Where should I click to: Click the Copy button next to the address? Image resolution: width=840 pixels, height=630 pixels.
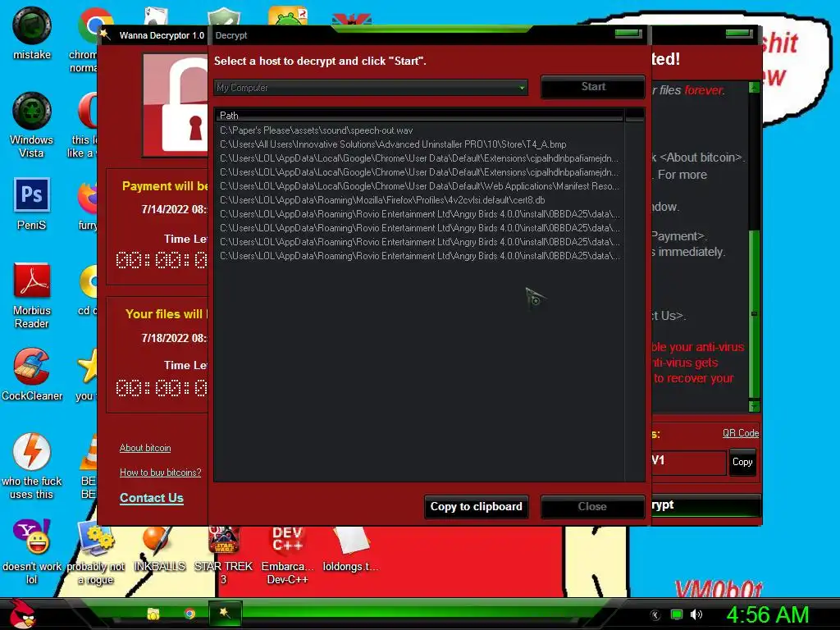tap(742, 462)
